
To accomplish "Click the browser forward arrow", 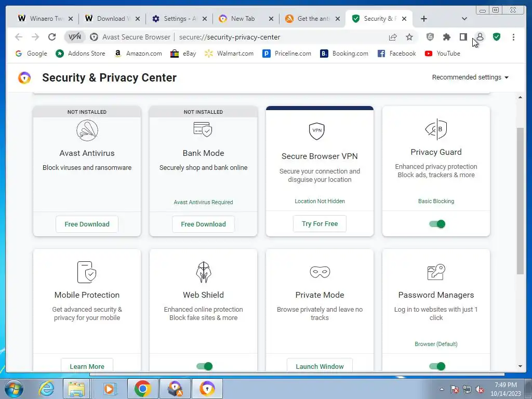I will pos(35,37).
